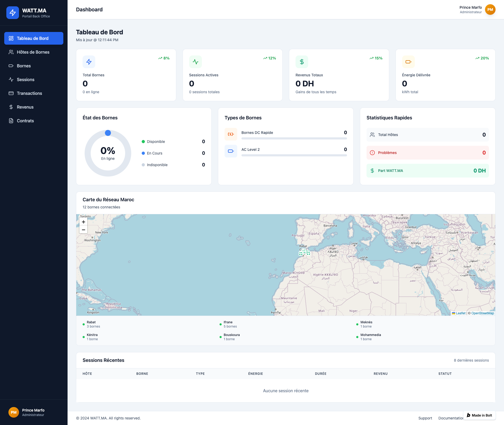This screenshot has height=425, width=504.
Task: Click the Problèmes alert icon
Action: coord(372,153)
